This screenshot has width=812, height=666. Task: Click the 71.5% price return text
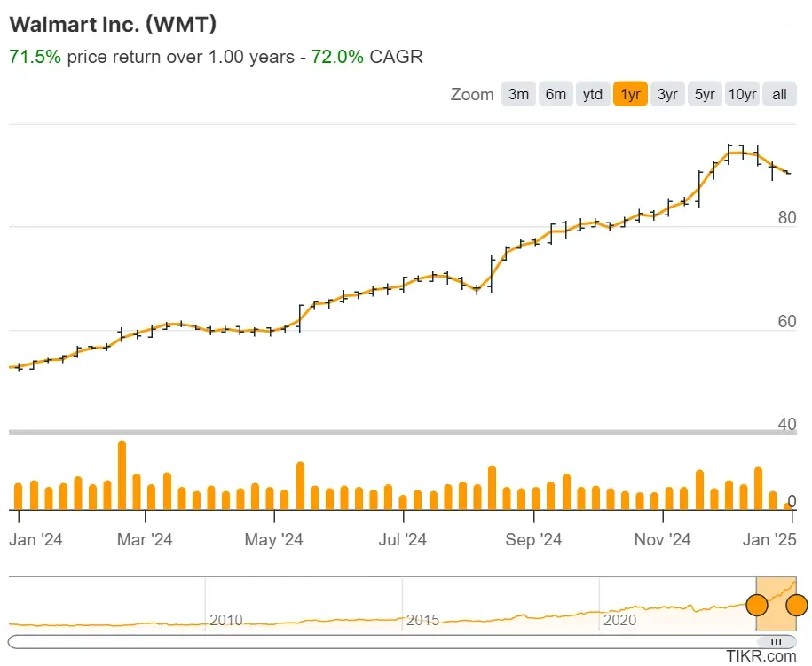33,56
